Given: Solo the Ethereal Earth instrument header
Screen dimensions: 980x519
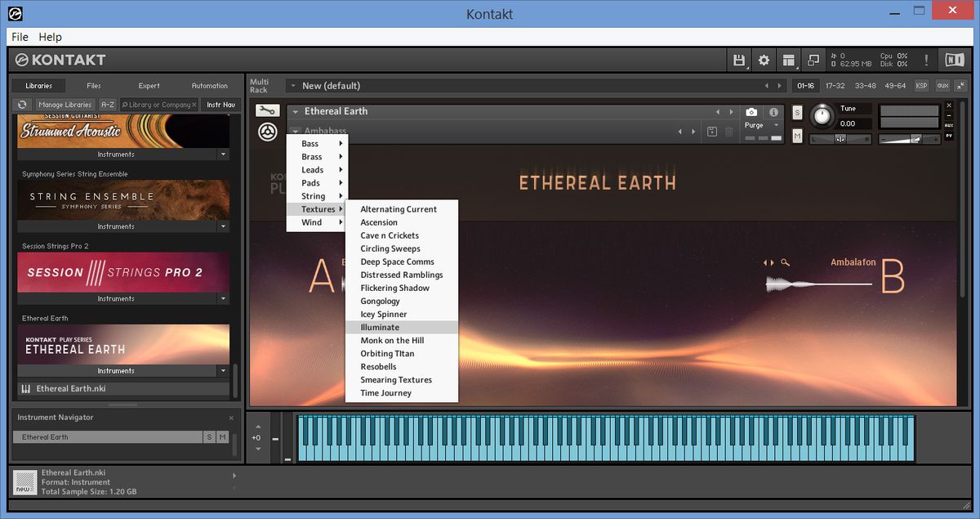Looking at the screenshot, I should click(x=797, y=112).
